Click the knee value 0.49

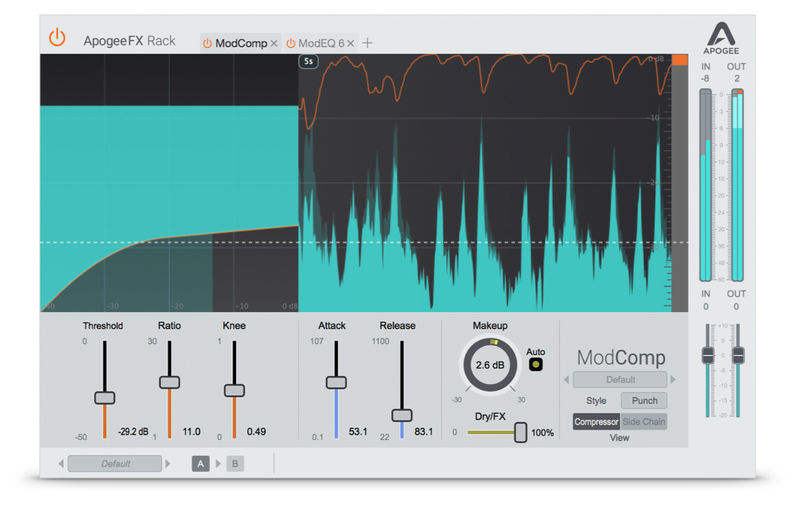point(256,432)
